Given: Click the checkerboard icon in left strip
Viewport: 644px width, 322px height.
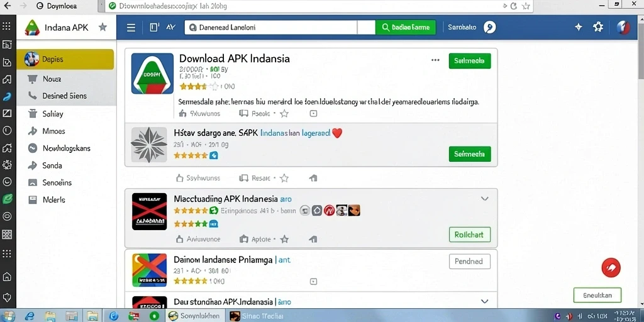Looking at the screenshot, I should (6, 235).
